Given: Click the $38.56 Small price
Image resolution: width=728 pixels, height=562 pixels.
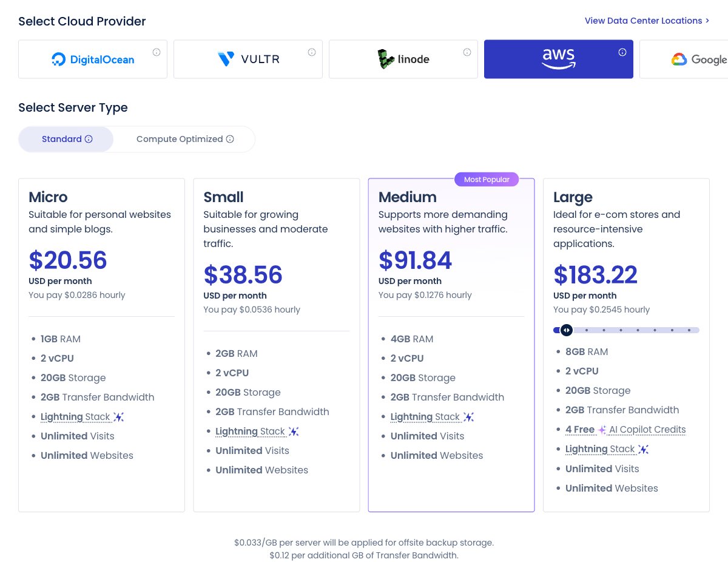Looking at the screenshot, I should (243, 275).
